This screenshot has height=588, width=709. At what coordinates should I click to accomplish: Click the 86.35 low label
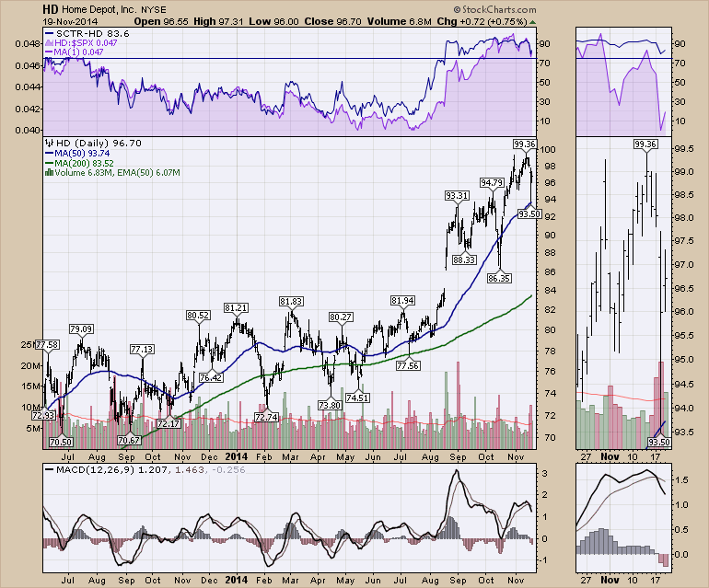(x=499, y=279)
